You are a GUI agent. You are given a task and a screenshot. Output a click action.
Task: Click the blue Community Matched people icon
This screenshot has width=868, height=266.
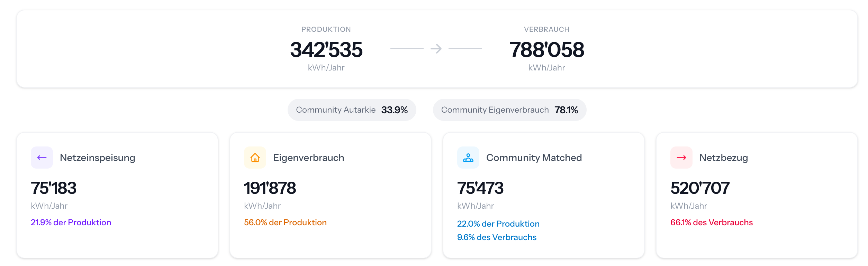pos(468,158)
